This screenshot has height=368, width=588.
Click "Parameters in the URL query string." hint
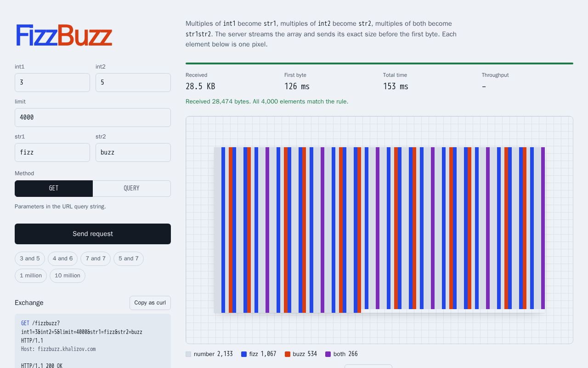[x=60, y=207]
